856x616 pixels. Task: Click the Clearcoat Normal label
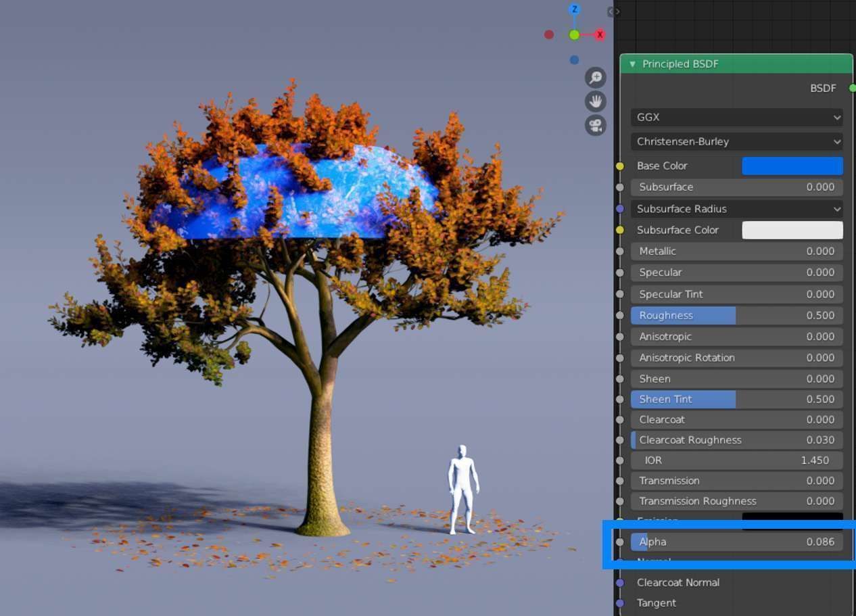pyautogui.click(x=678, y=582)
